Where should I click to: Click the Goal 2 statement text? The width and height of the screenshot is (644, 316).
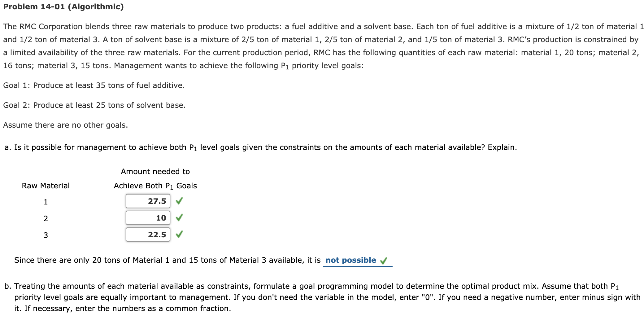tap(94, 105)
